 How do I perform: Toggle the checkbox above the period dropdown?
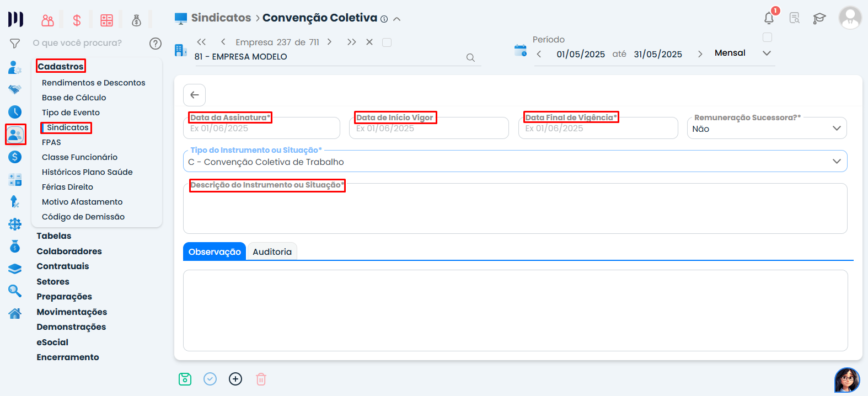click(x=767, y=38)
